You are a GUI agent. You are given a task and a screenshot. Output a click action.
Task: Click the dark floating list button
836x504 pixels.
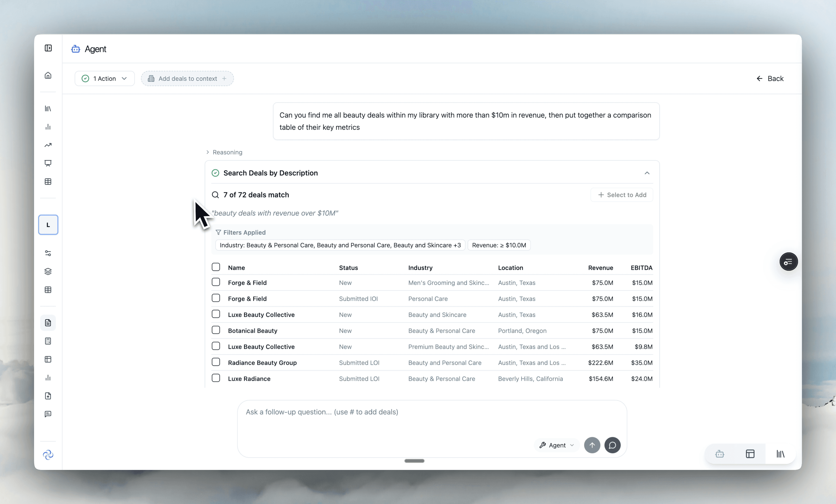point(788,262)
